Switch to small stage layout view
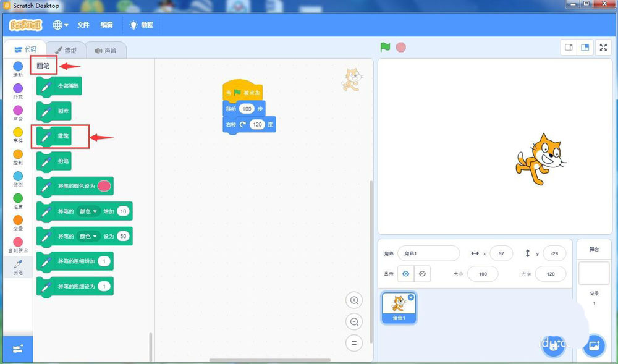 [568, 47]
